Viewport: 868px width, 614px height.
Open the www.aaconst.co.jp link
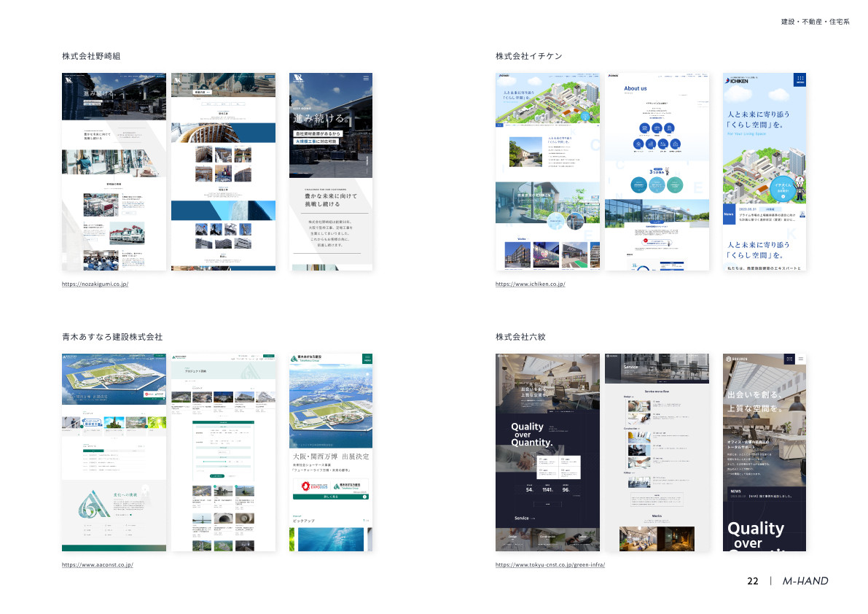[97, 564]
